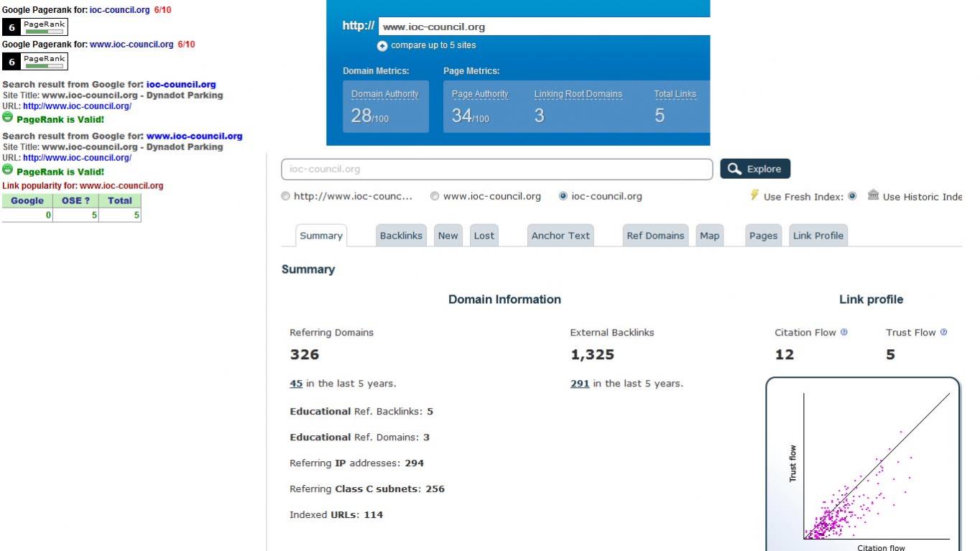Click the Google column header in link popularity table
Image resolution: width=980 pixels, height=551 pixels.
[27, 201]
